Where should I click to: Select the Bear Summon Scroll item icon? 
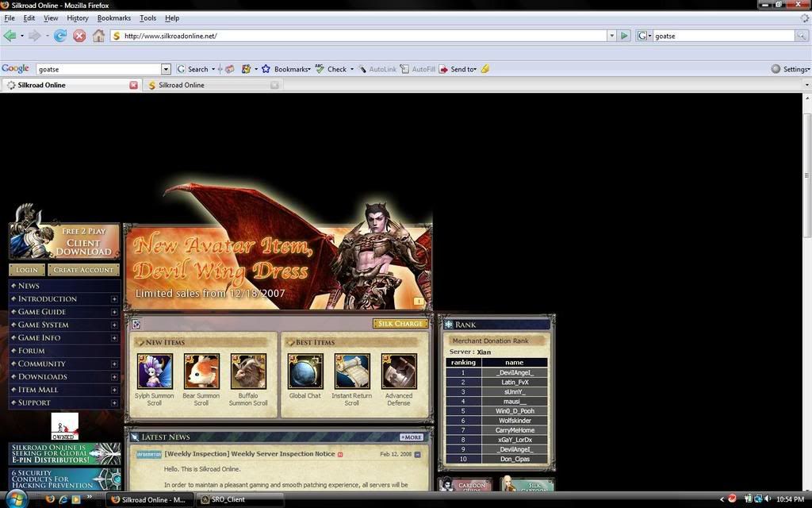coord(201,371)
